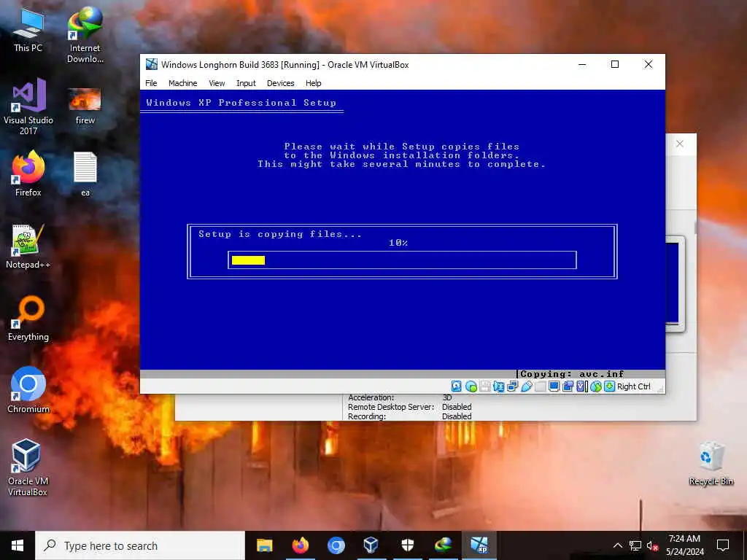Click 'Recording:' label in background Manager window

coord(366,416)
